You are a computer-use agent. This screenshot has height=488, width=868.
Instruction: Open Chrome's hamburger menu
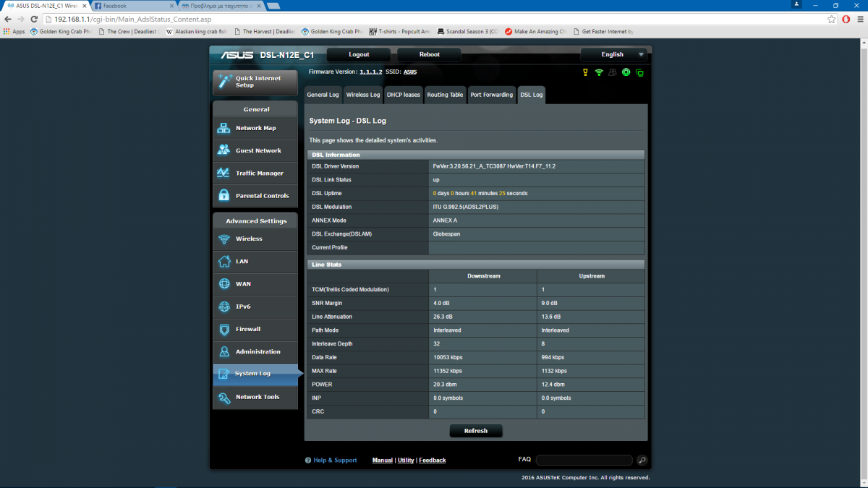tap(859, 19)
